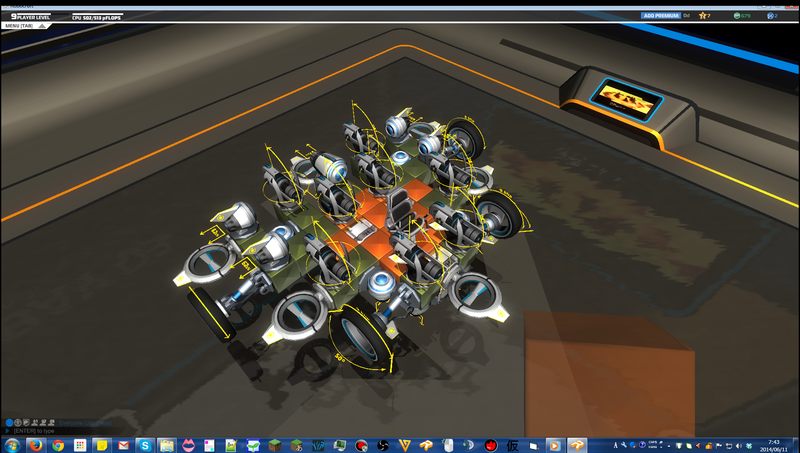Viewport: 800px width, 453px height.
Task: Click the taskbar clock showing 7:43
Action: (x=774, y=445)
